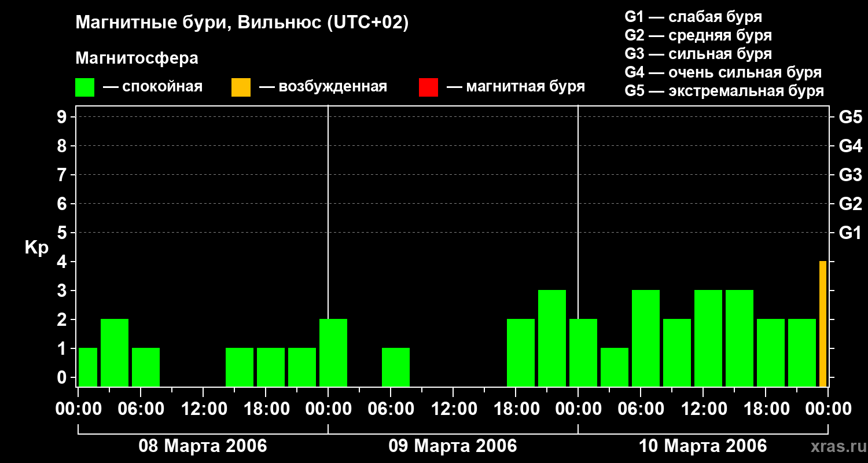The image size is (868, 463).
Task: Click the "08 Марта 2006" date label
Action: point(203,446)
